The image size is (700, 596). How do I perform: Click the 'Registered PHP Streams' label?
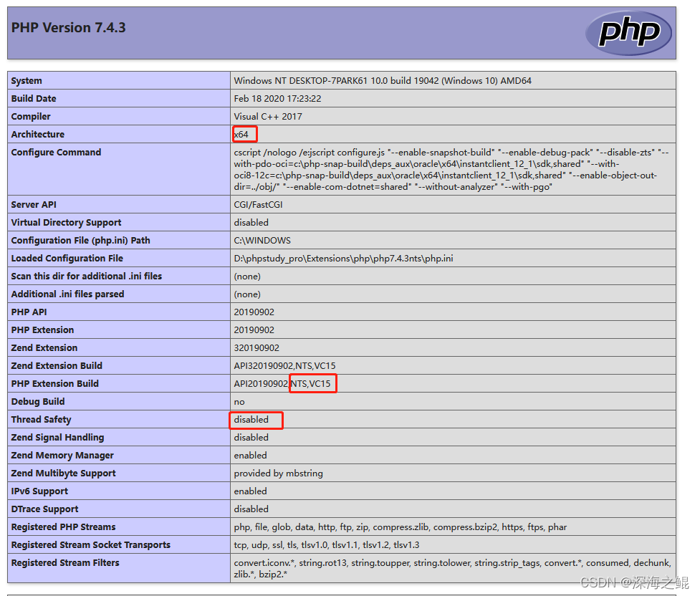click(x=63, y=527)
